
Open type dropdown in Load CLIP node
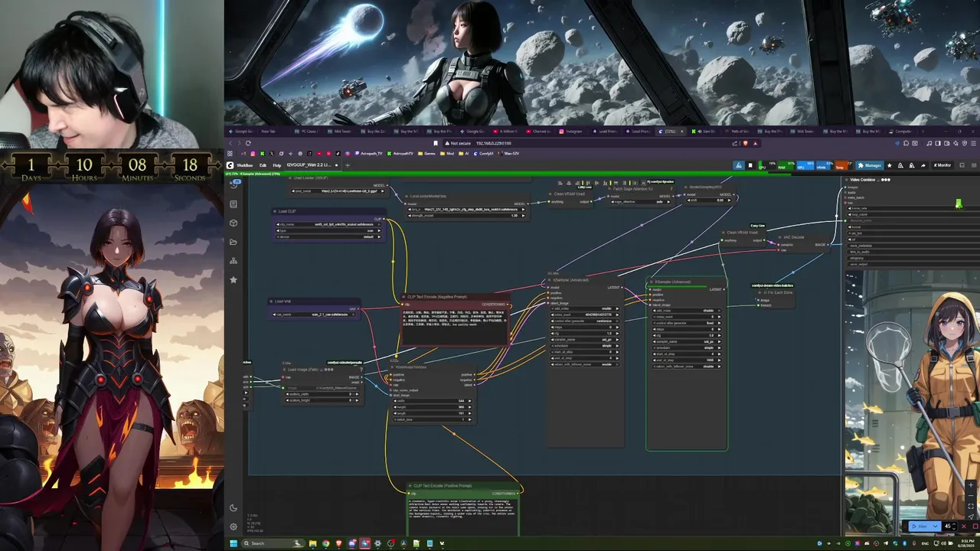328,230
